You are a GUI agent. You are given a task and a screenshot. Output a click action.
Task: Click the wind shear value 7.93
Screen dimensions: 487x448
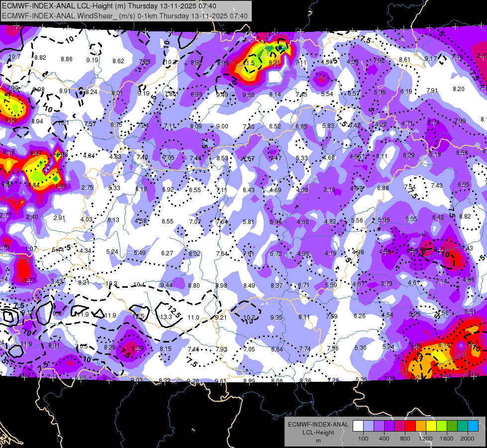point(221,349)
